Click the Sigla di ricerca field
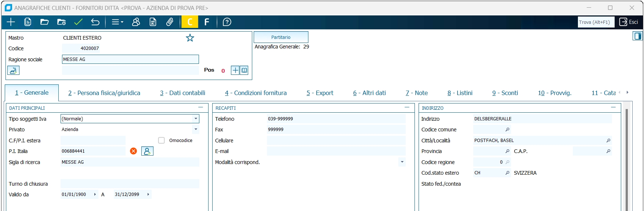This screenshot has width=644, height=211. [130, 162]
